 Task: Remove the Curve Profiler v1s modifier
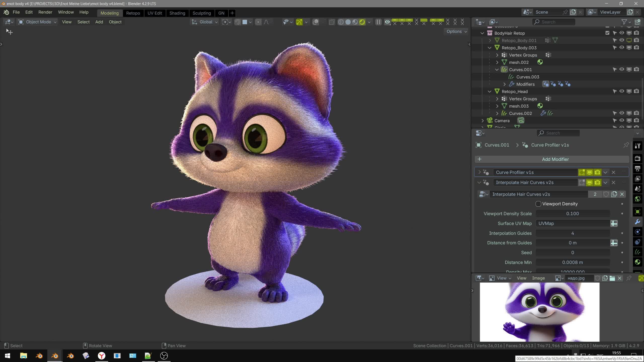point(613,172)
